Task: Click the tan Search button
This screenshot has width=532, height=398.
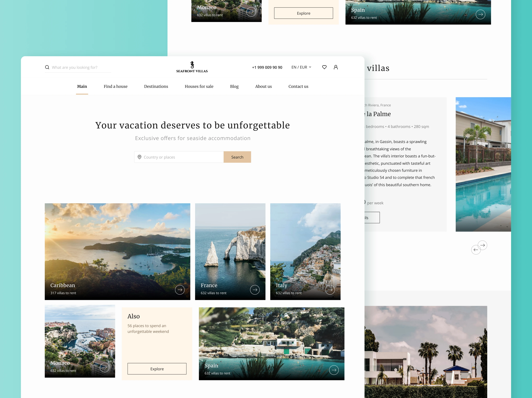Action: tap(237, 157)
